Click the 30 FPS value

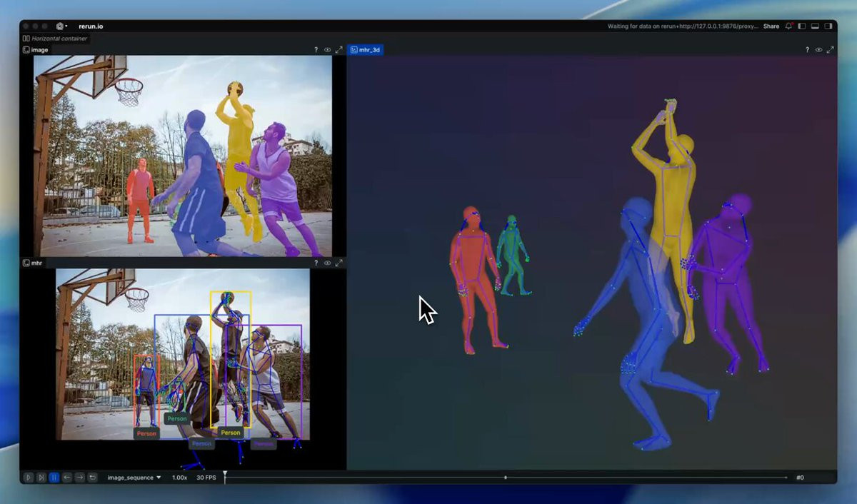click(x=206, y=478)
